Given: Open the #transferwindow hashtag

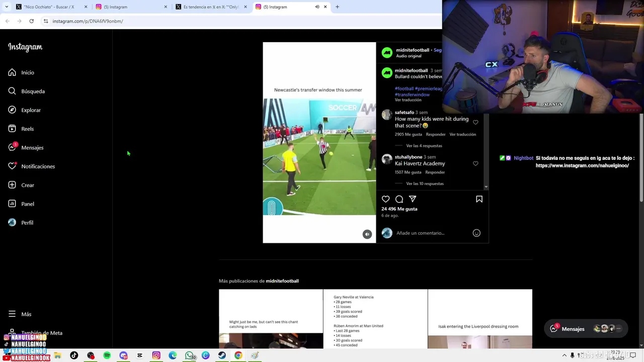Looking at the screenshot, I should click(x=412, y=95).
